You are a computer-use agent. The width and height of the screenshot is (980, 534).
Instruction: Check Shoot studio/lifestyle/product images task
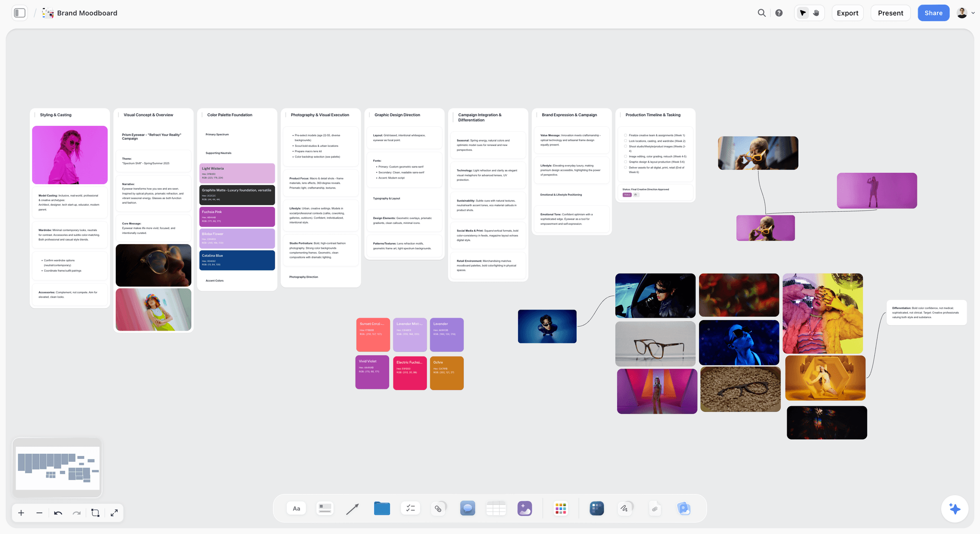tap(625, 146)
